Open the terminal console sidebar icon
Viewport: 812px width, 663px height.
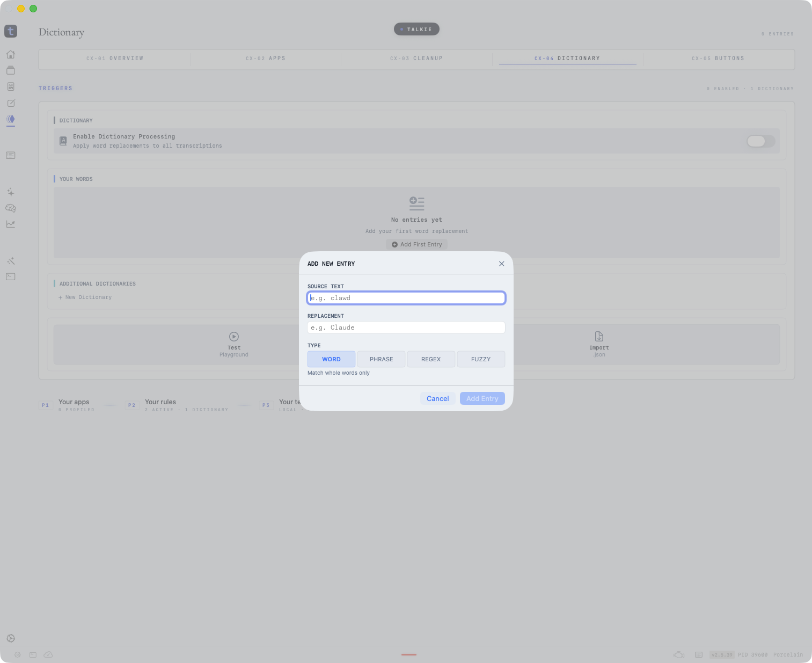tap(11, 276)
